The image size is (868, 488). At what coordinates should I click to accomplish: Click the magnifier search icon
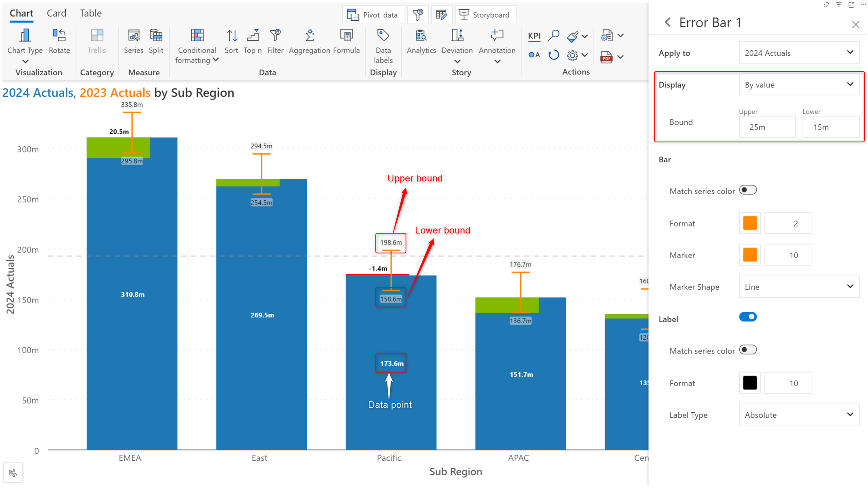[x=553, y=35]
